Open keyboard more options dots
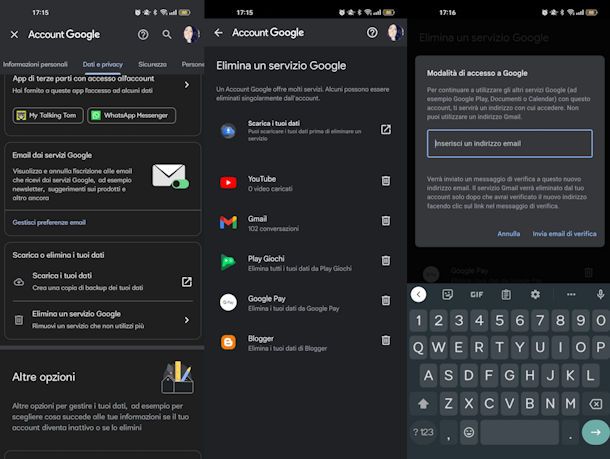The width and height of the screenshot is (610, 459). point(571,294)
